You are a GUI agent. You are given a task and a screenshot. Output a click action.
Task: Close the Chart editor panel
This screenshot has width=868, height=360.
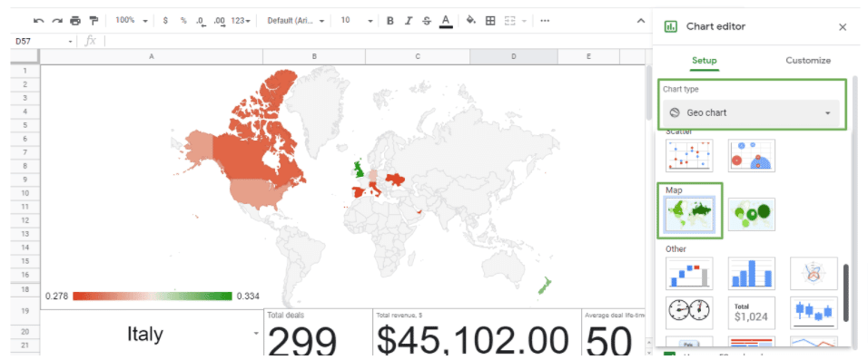843,26
